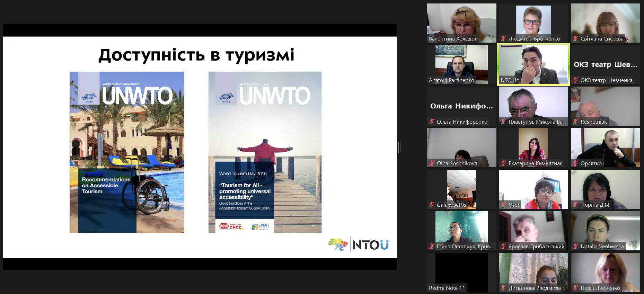This screenshot has width=644, height=294.
Task: Click the Орлятко name text
Action: 591,163
